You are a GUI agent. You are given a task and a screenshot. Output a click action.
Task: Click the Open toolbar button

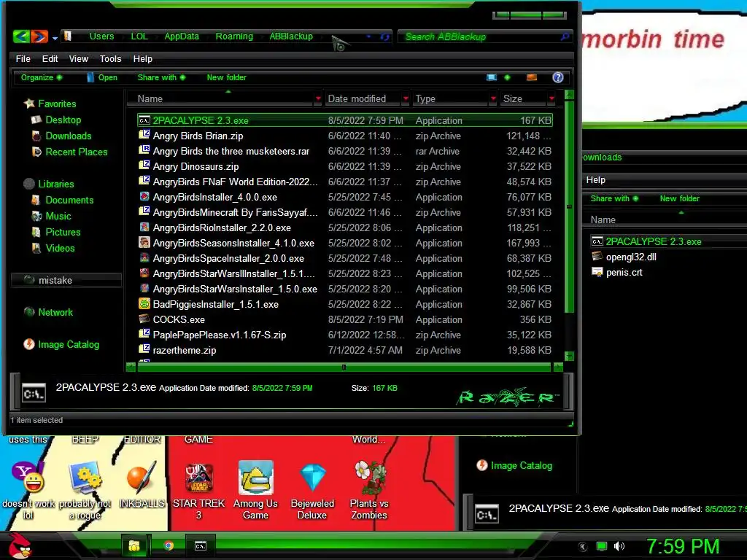click(102, 77)
